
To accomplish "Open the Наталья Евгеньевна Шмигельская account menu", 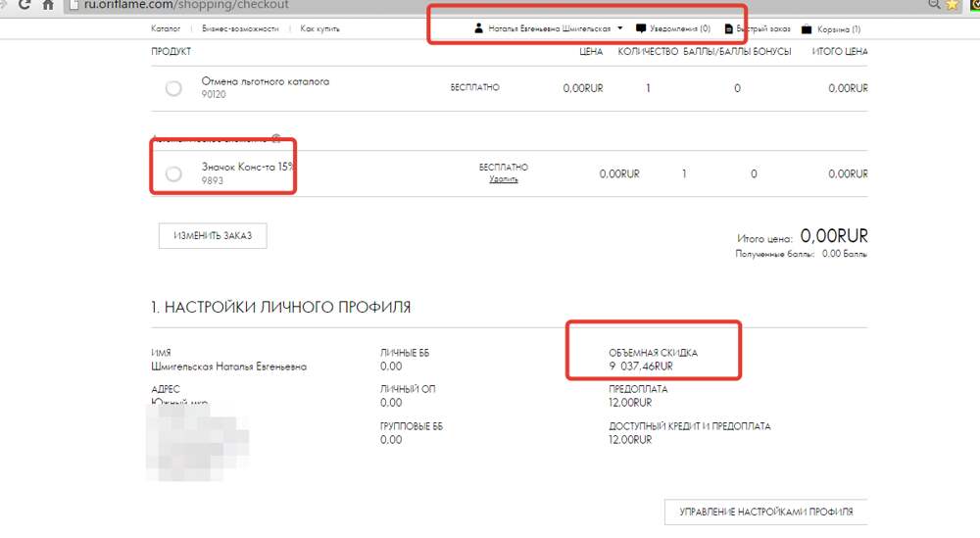I will coord(549,29).
